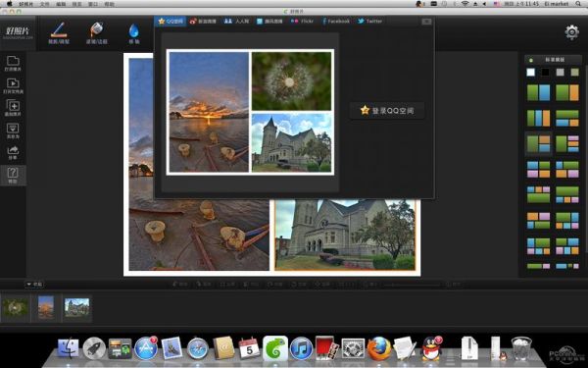588x368 pixels.
Task: Switch to the Flickr sharing tab
Action: coord(302,21)
